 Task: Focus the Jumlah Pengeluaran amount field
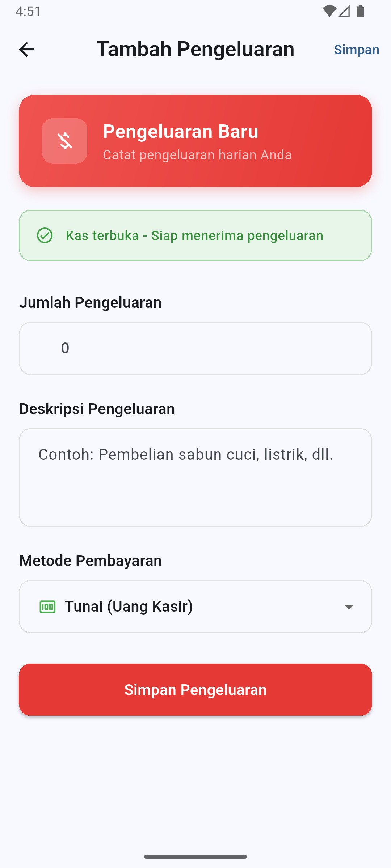click(195, 348)
